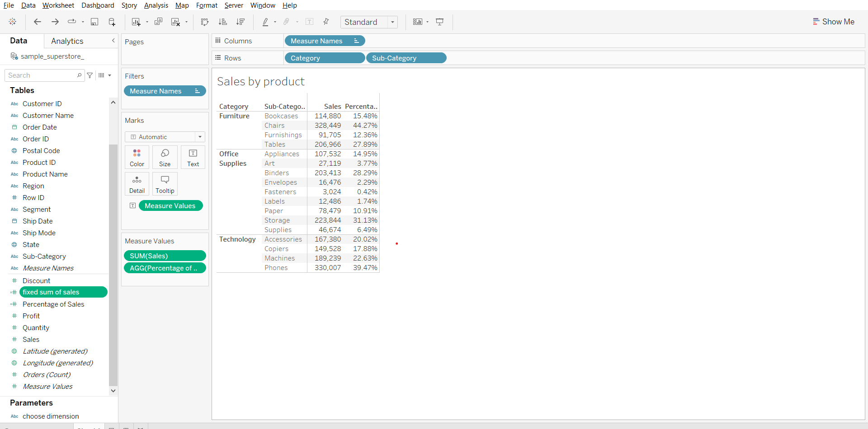This screenshot has width=868, height=429.
Task: Click the Swap Rows and Columns icon
Action: pos(205,22)
